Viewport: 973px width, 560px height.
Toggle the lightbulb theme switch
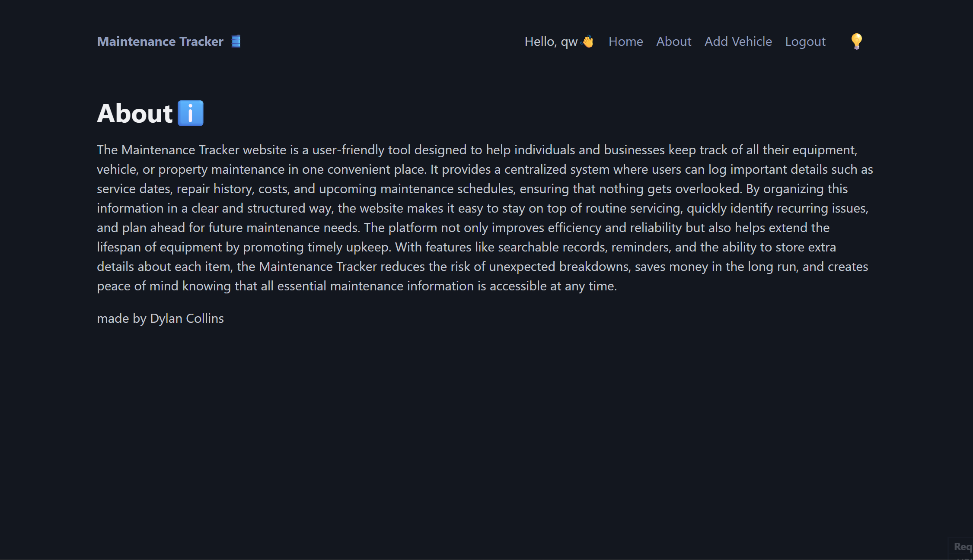[856, 41]
